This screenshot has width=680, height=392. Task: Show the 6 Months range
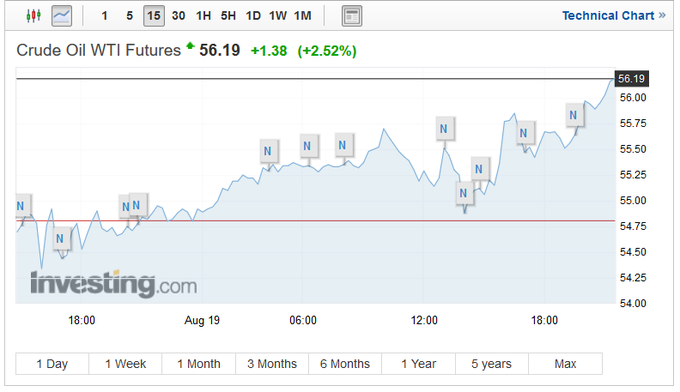coord(345,364)
